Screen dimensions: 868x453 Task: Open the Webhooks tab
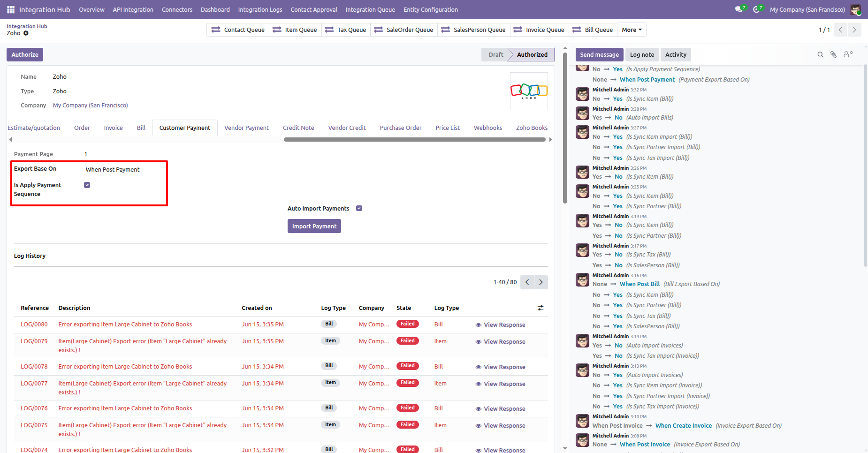(488, 128)
